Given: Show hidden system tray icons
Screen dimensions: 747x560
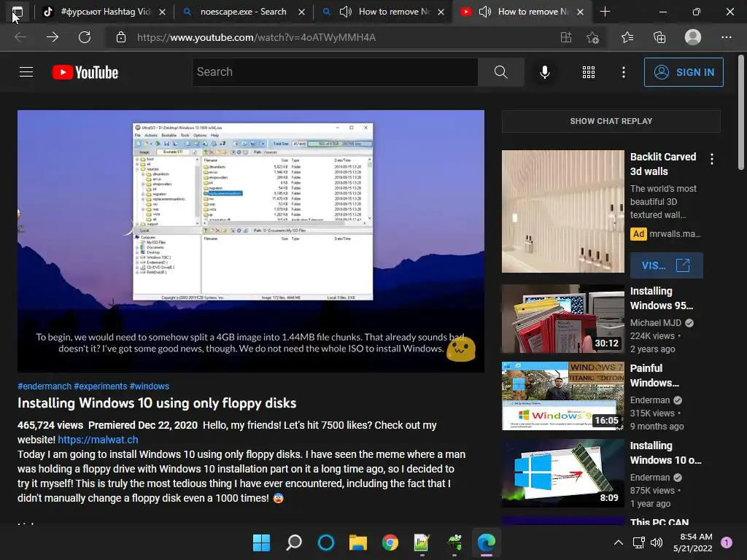Looking at the screenshot, I should tap(618, 542).
